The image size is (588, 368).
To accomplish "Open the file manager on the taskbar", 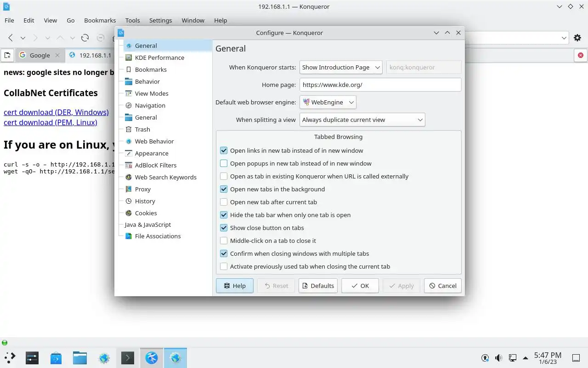I will coord(79,357).
